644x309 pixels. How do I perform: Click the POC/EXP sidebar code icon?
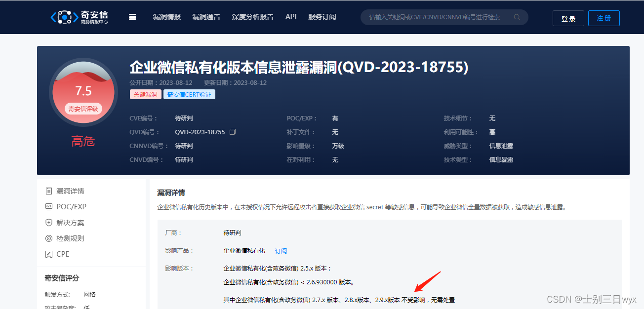pyautogui.click(x=49, y=207)
